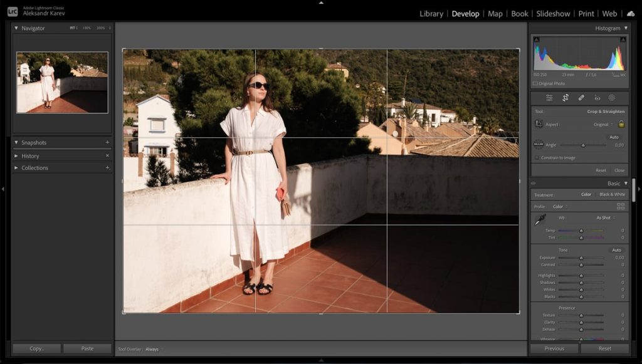Open the Aspect Original dropdown
Viewport: 642px width, 364px height.
(x=602, y=125)
